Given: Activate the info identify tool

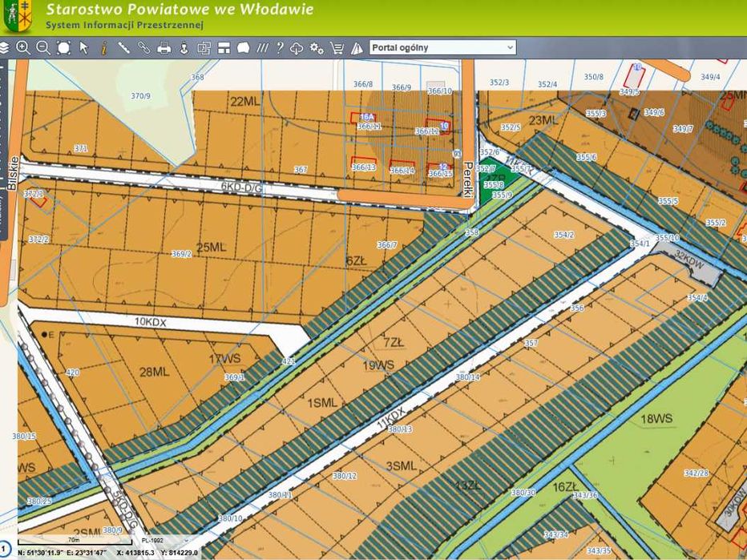Looking at the screenshot, I should tap(104, 47).
